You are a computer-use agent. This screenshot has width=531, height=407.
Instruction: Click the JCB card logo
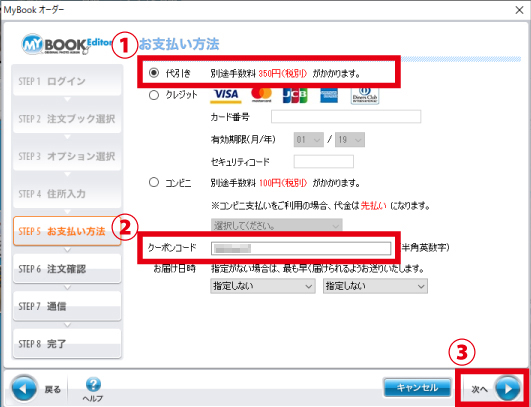pyautogui.click(x=295, y=95)
